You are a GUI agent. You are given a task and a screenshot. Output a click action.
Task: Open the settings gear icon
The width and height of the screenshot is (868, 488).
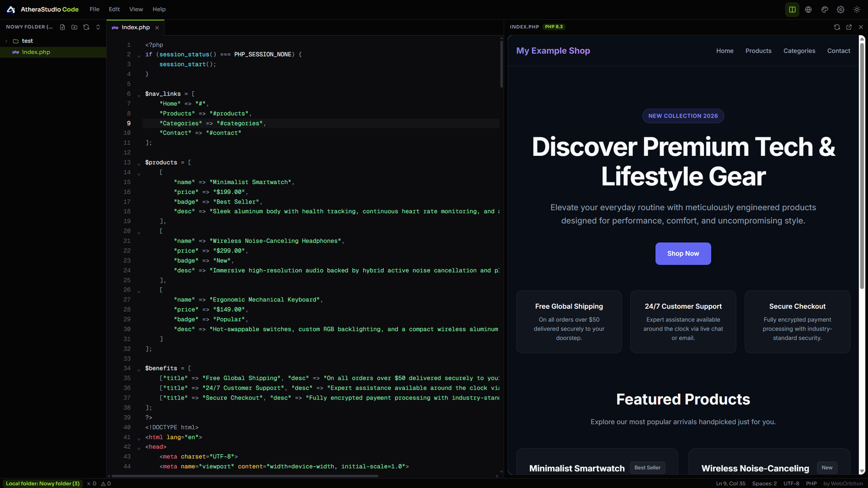coord(840,9)
